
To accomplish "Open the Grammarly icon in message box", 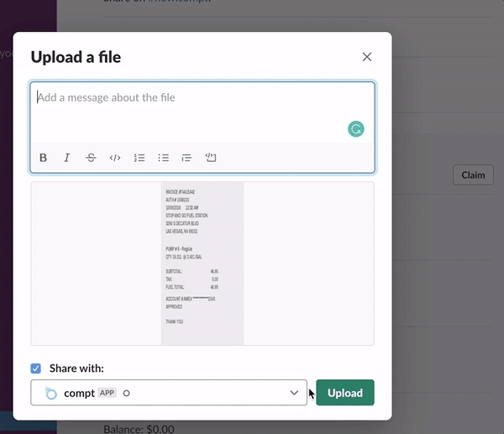I will point(356,129).
